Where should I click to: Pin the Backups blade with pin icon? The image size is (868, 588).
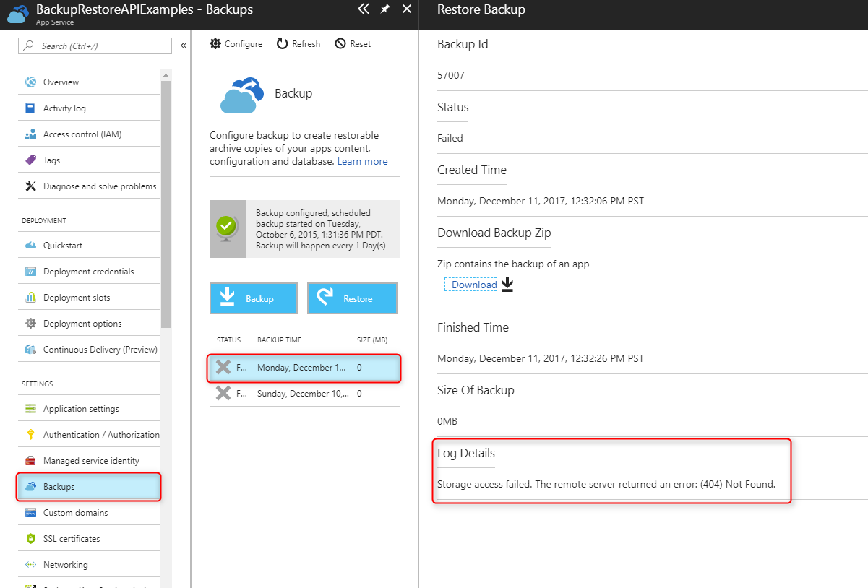385,9
